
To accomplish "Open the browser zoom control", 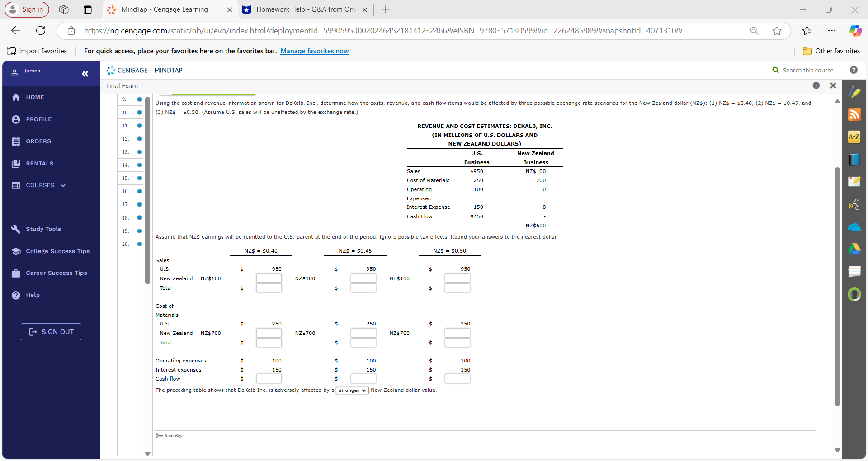I will pyautogui.click(x=755, y=31).
